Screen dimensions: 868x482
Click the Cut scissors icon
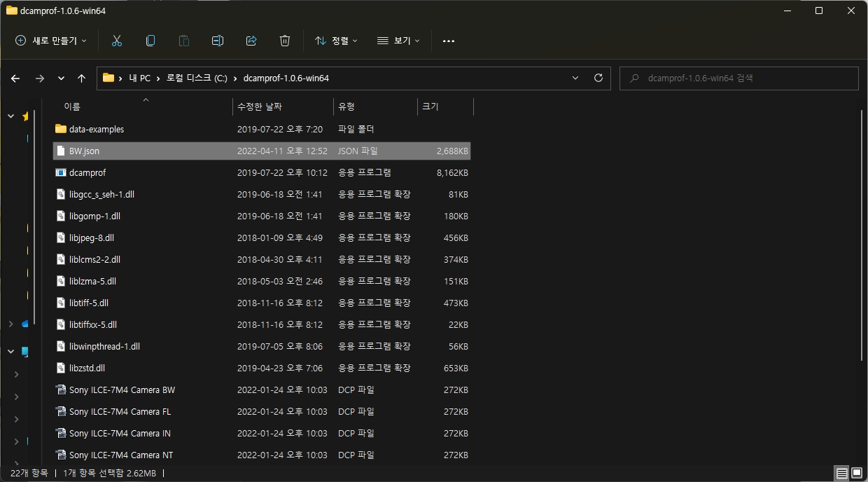tap(117, 41)
